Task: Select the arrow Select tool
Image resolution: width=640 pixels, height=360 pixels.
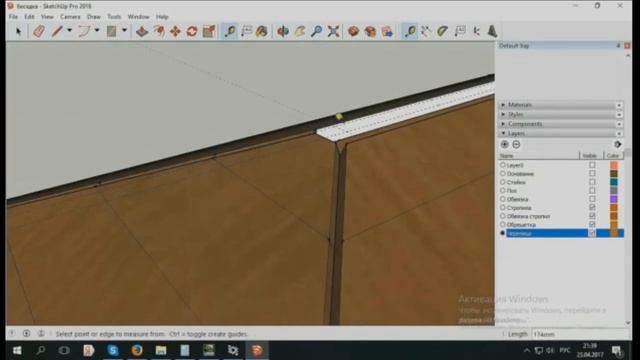Action: (x=18, y=31)
